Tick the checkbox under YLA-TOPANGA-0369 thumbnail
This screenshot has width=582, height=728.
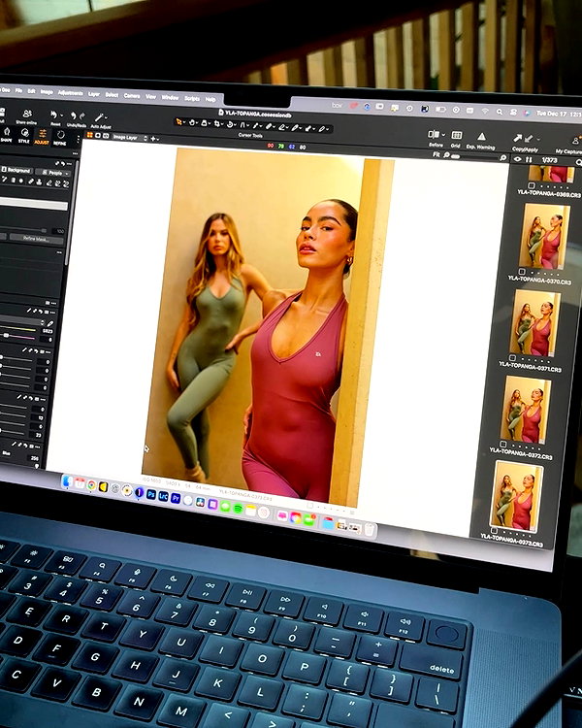tap(532, 185)
